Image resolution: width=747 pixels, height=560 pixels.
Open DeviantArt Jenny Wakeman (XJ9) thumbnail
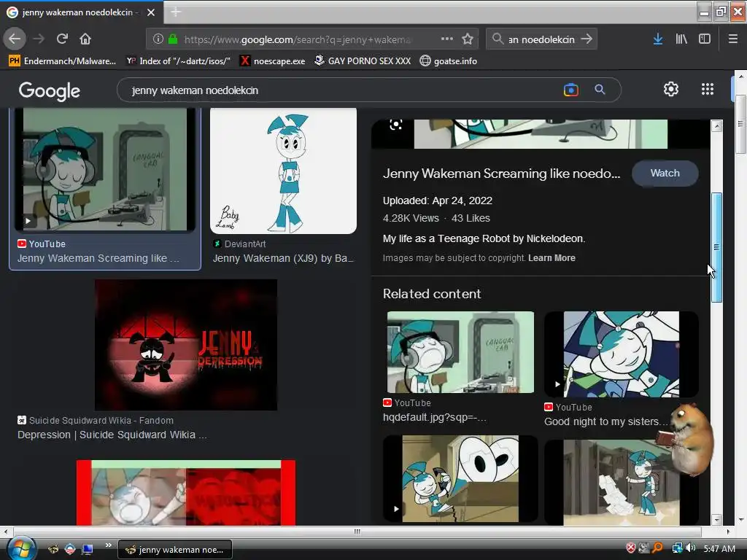[x=284, y=171]
